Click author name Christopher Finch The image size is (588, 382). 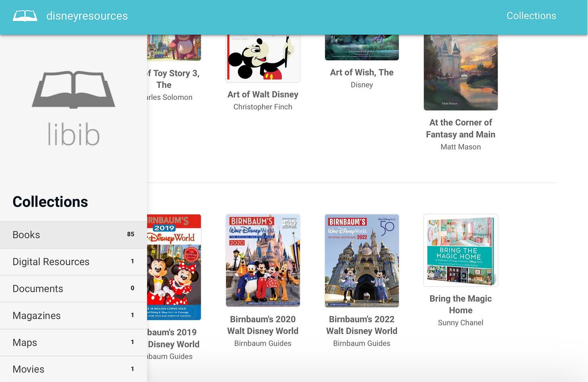pyautogui.click(x=263, y=107)
